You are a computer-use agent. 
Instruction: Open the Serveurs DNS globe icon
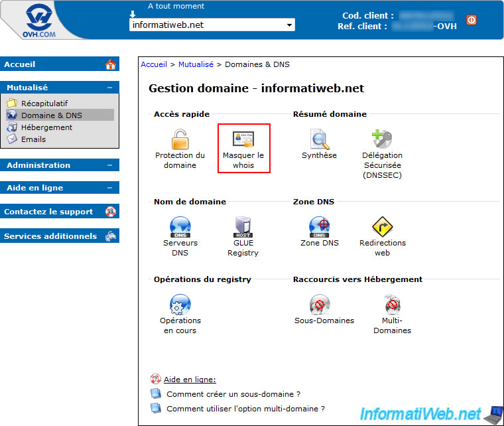pos(180,227)
